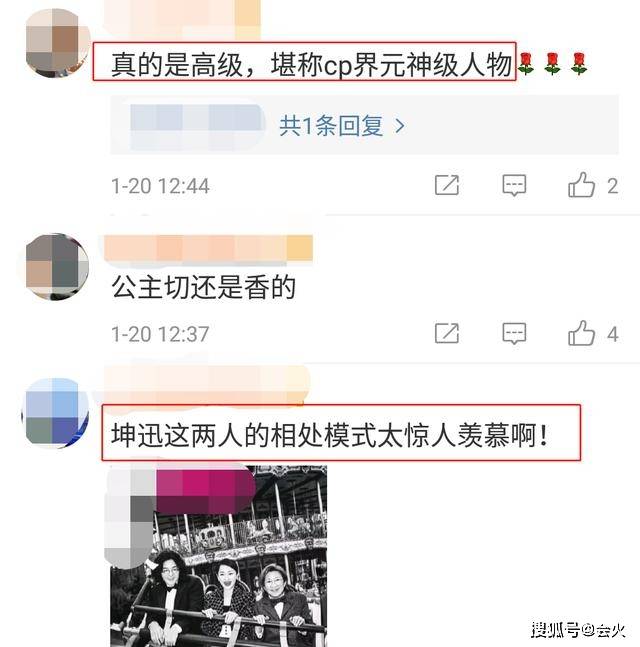Select the comment text 公主切还是香的

(203, 287)
